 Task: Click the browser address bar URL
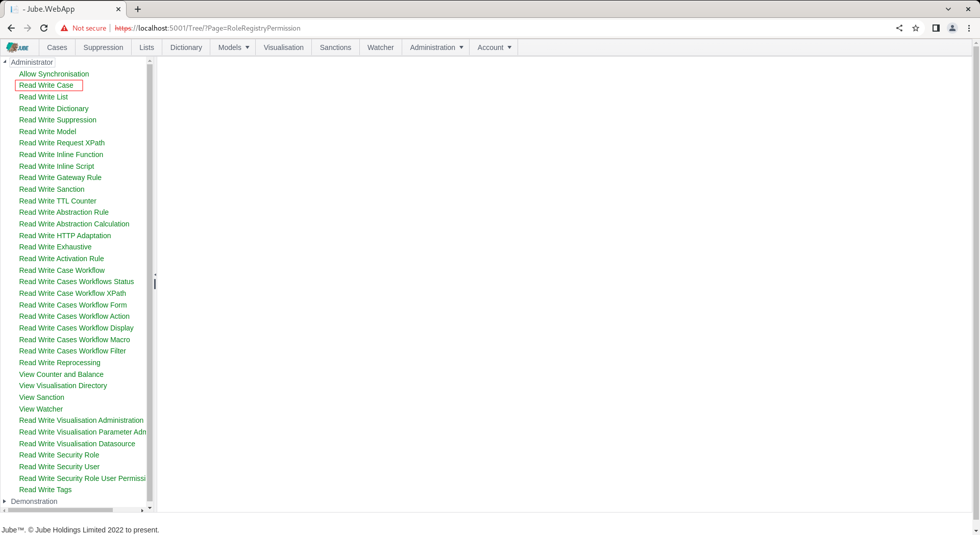coord(207,28)
